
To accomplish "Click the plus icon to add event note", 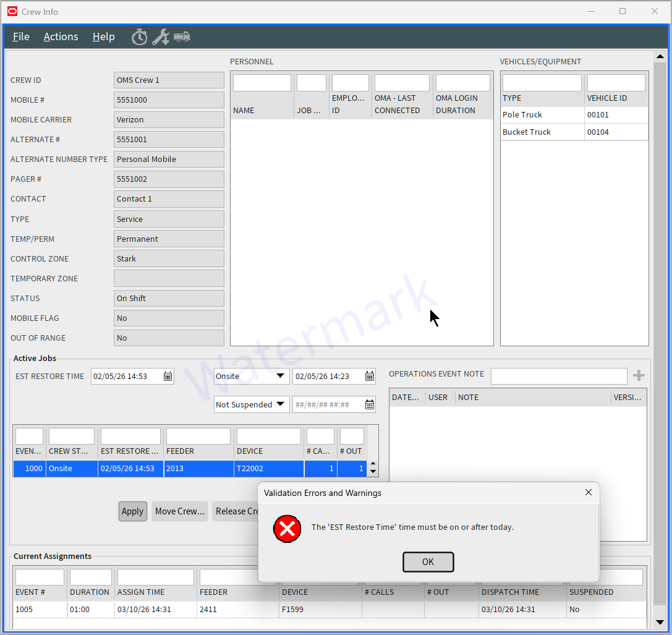I will [639, 375].
